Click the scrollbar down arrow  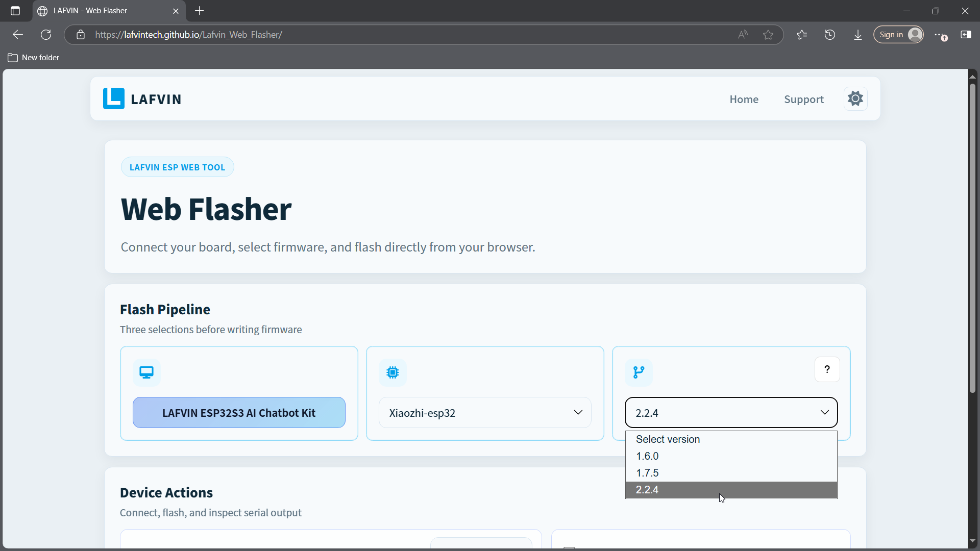pos(972,540)
